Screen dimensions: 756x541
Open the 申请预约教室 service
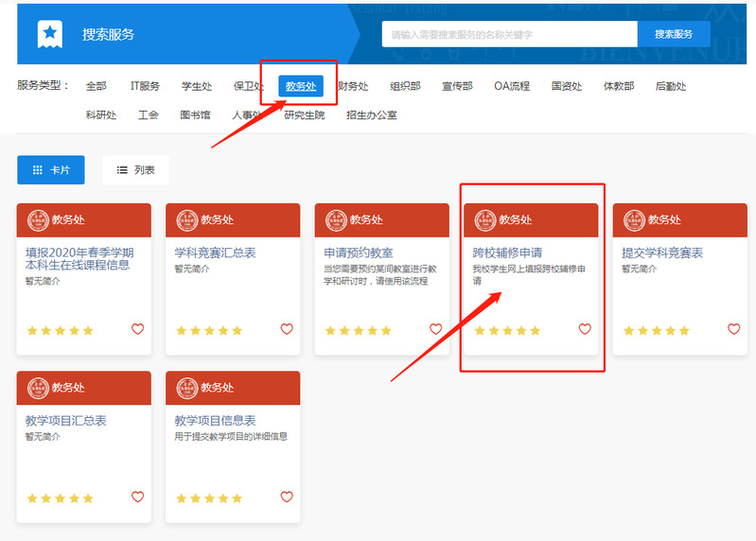(359, 253)
